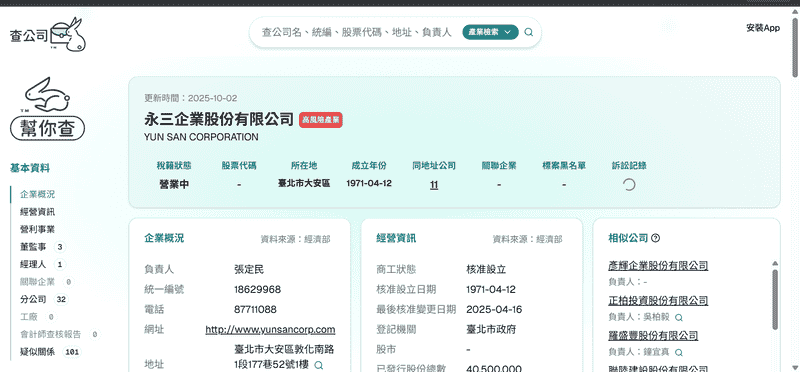800x372 pixels.
Task: Click the 幫你查 rabbit badge
Action: tap(47, 109)
